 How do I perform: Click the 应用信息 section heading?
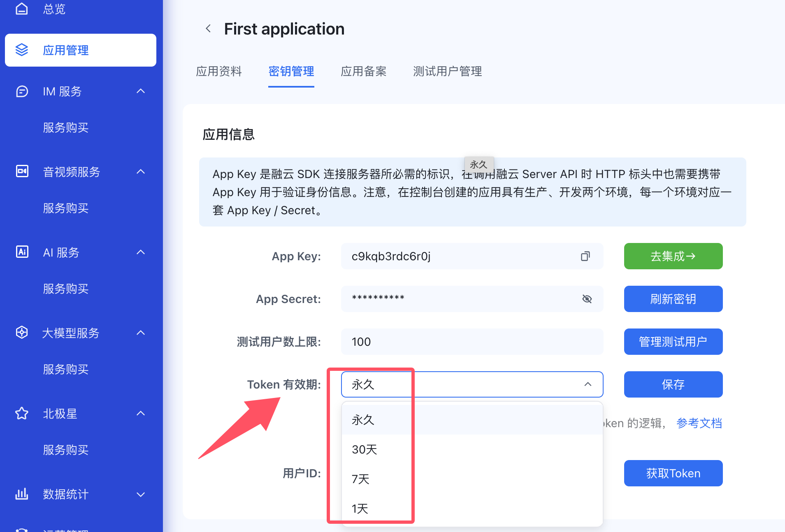[x=229, y=134]
